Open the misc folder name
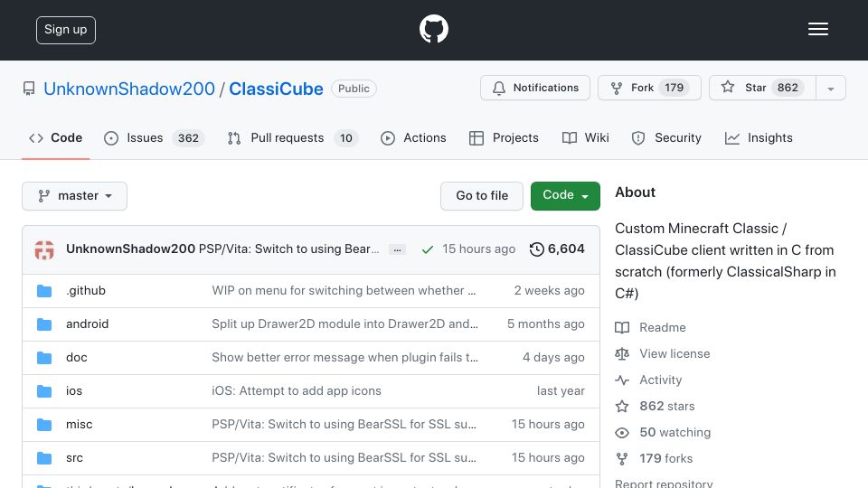Image resolution: width=868 pixels, height=488 pixels. click(x=80, y=425)
